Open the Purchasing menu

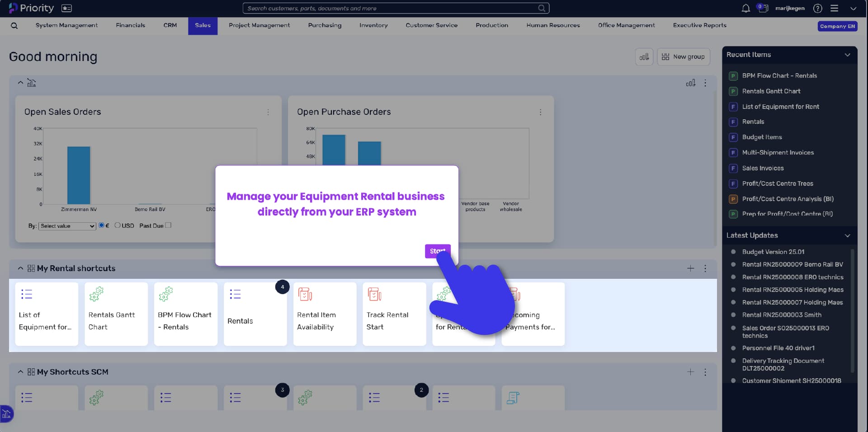click(325, 25)
